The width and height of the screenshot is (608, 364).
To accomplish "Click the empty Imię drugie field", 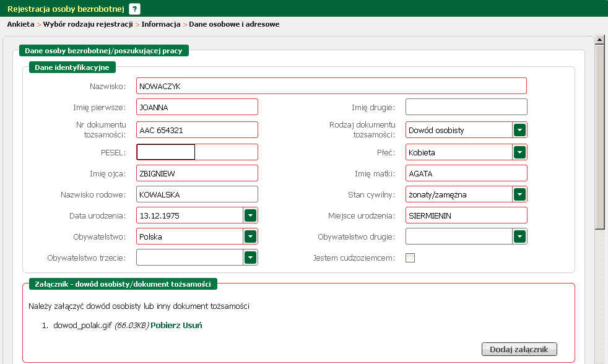I will pos(466,107).
